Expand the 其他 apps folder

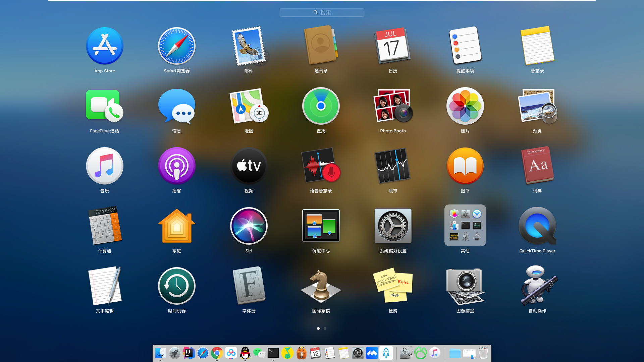pyautogui.click(x=465, y=225)
